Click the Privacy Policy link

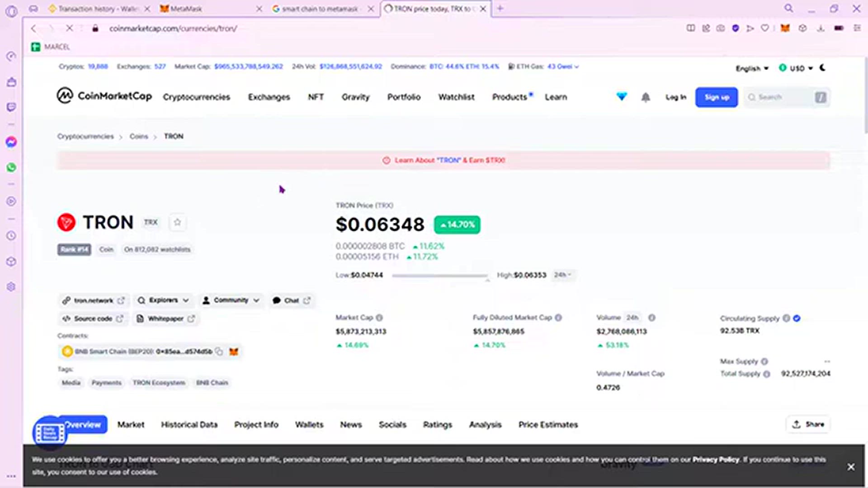pyautogui.click(x=716, y=460)
